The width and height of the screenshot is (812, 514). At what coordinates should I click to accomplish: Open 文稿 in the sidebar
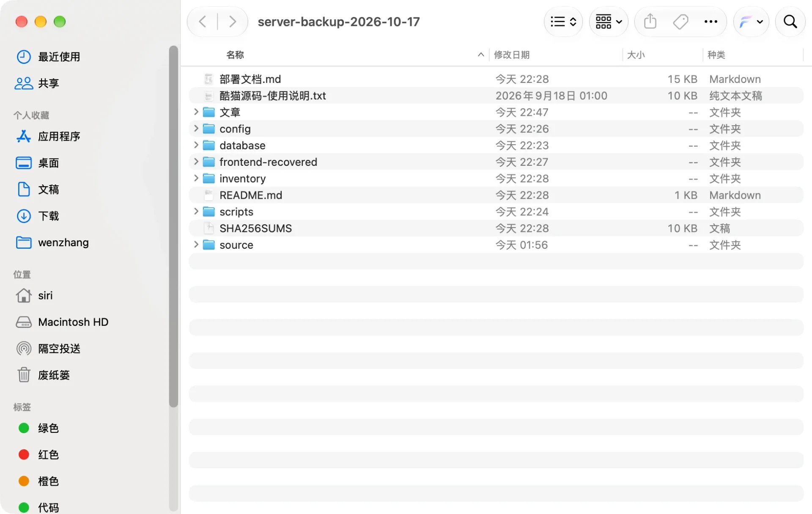tap(37, 190)
